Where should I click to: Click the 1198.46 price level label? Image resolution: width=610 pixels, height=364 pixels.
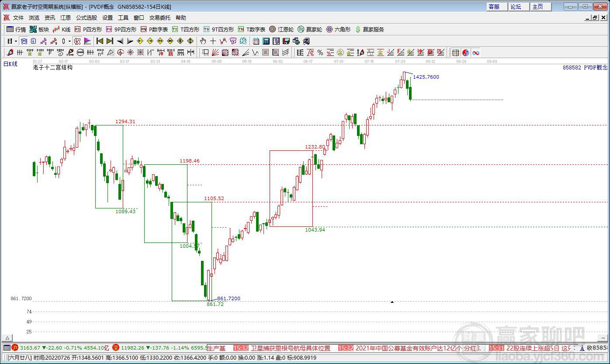[190, 161]
